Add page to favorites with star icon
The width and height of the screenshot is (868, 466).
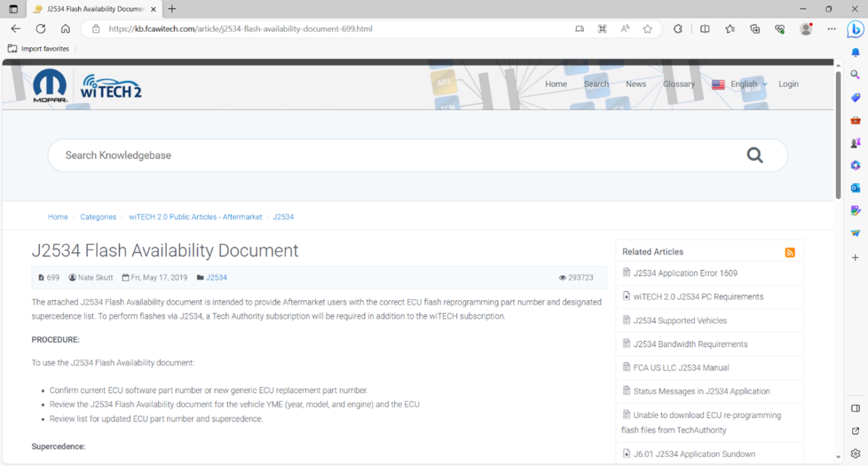648,29
